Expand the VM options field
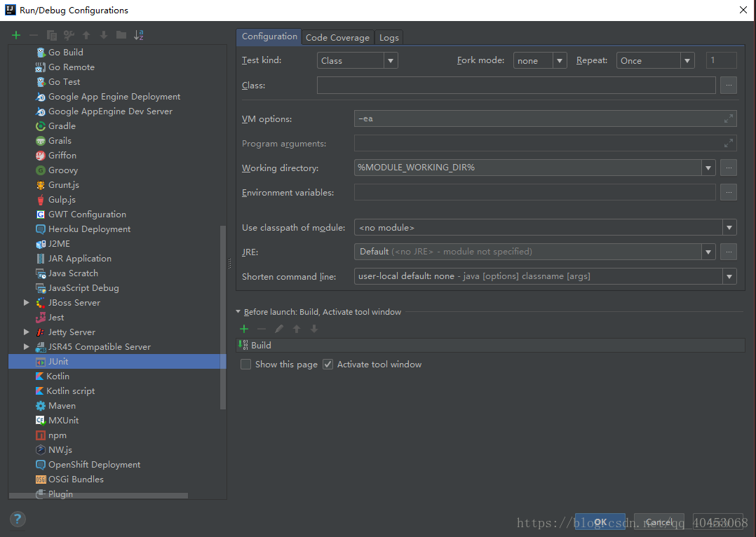 tap(728, 118)
